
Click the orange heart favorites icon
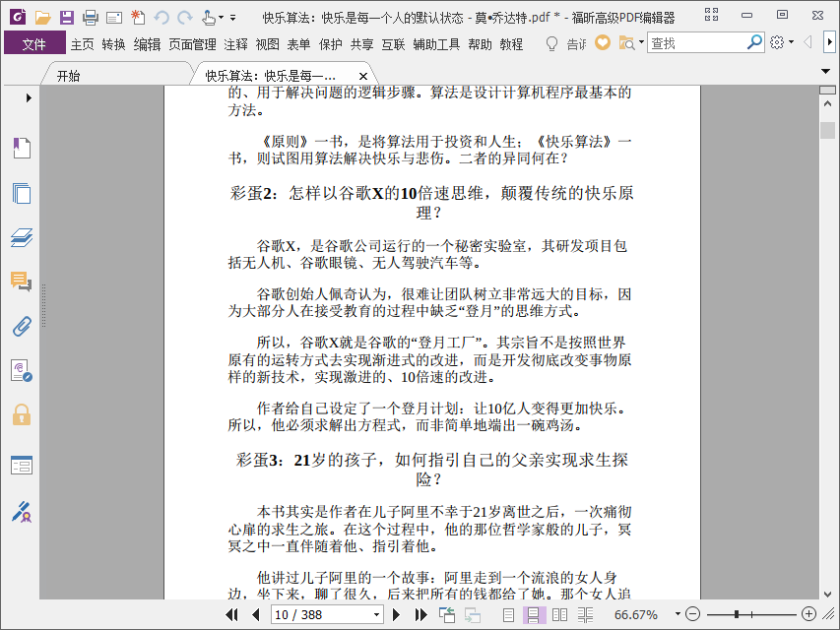tap(603, 42)
